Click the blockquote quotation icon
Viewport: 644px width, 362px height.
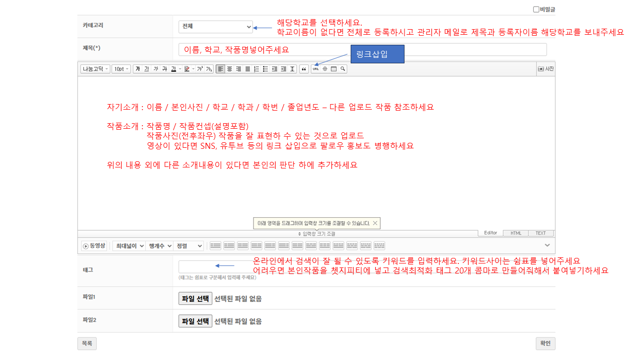[304, 69]
